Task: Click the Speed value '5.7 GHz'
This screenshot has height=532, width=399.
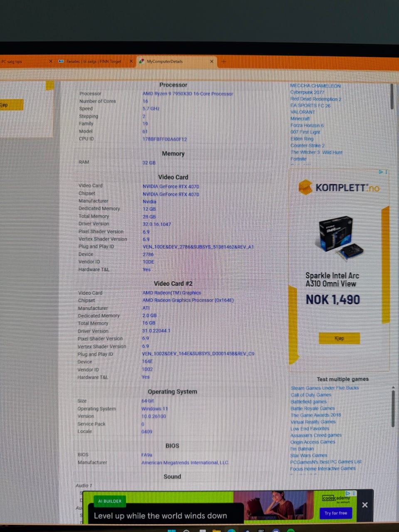Action: [151, 109]
